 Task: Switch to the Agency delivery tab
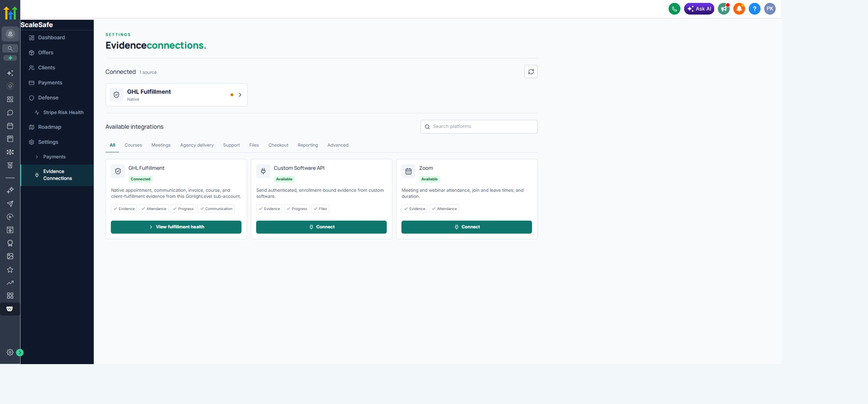pos(197,145)
